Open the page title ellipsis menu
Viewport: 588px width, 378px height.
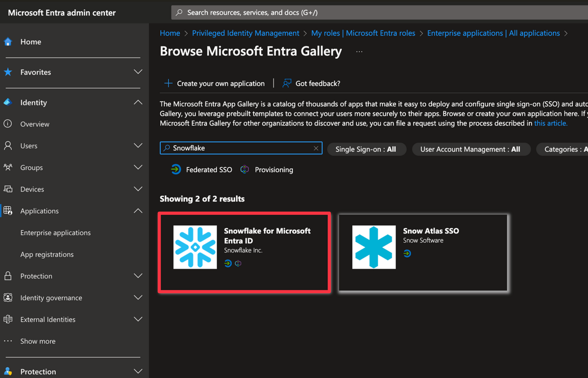pos(359,51)
